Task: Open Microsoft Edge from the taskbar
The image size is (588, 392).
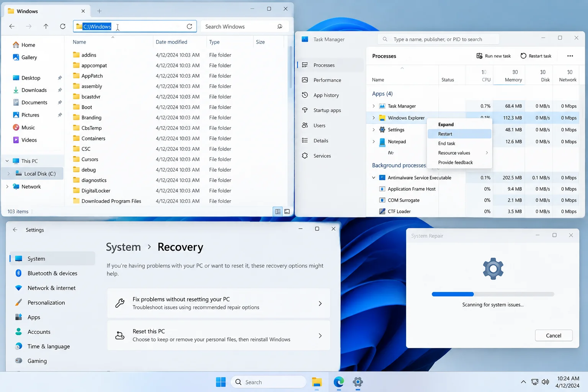Action: [x=339, y=382]
